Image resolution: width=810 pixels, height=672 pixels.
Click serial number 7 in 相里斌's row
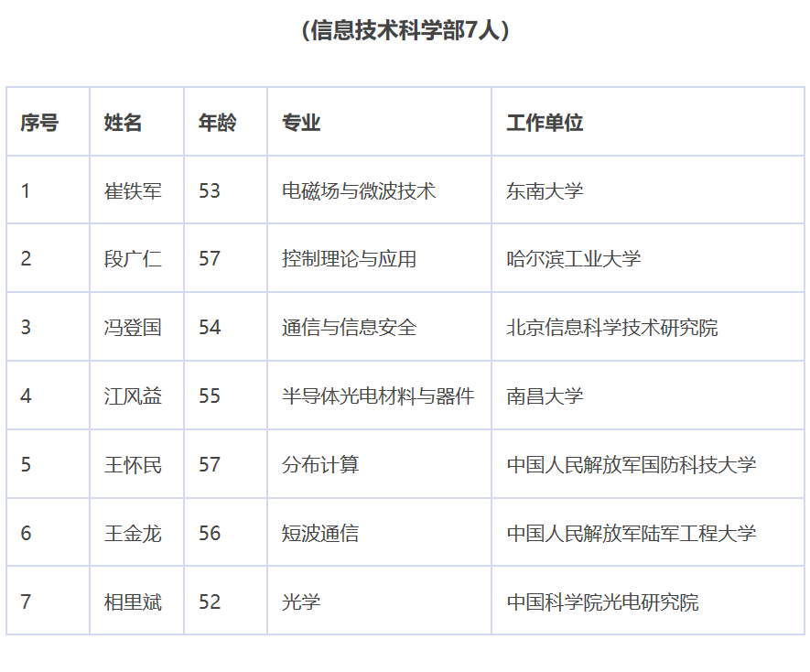click(26, 602)
